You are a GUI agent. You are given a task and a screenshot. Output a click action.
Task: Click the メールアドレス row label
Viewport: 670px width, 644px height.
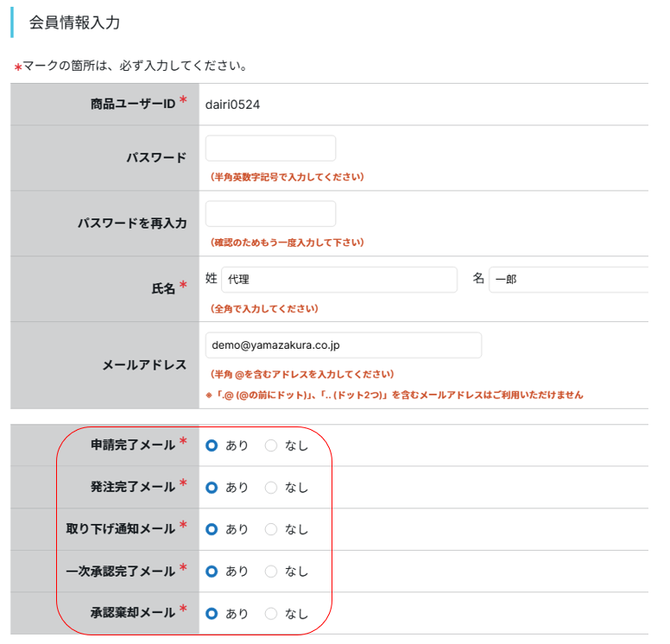144,365
